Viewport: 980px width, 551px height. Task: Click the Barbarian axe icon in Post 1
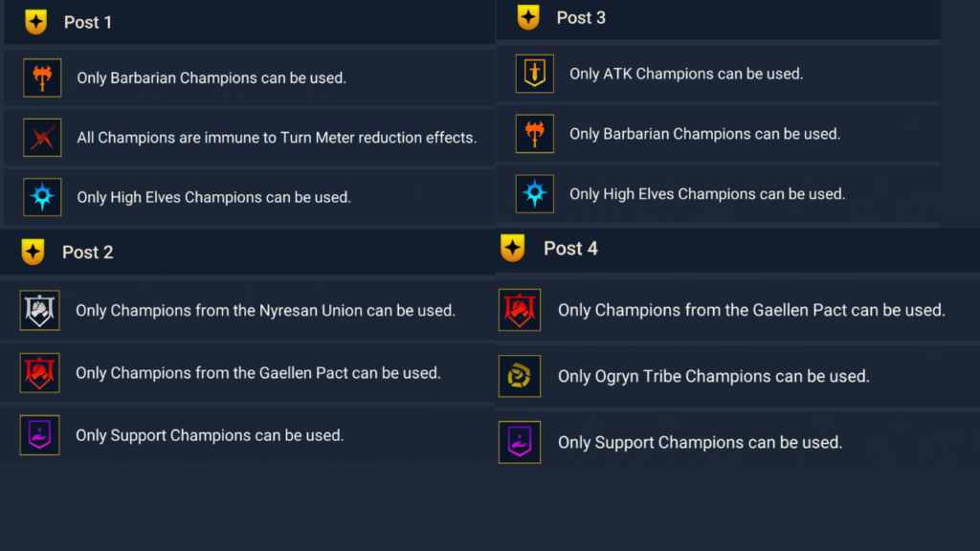pyautogui.click(x=42, y=77)
